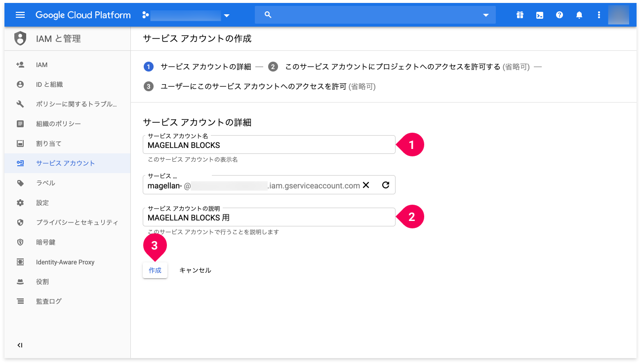Click the ID と組織 person icon

[20, 84]
